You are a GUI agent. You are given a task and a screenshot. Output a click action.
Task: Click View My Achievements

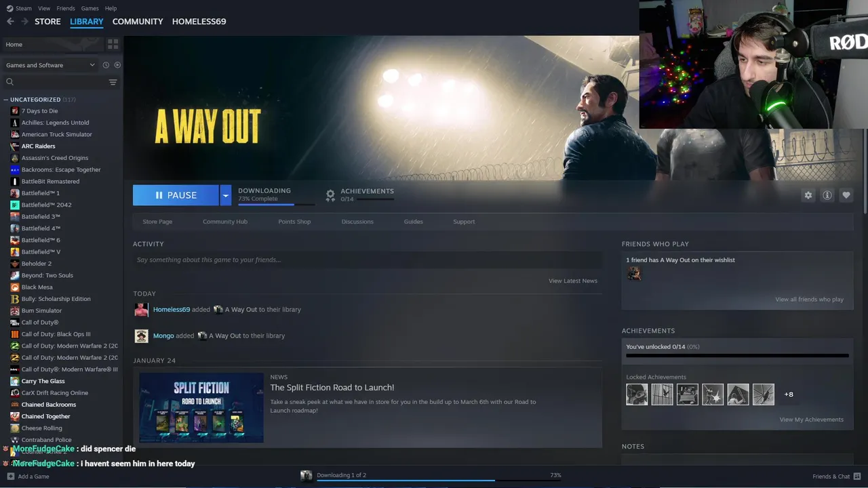click(812, 420)
